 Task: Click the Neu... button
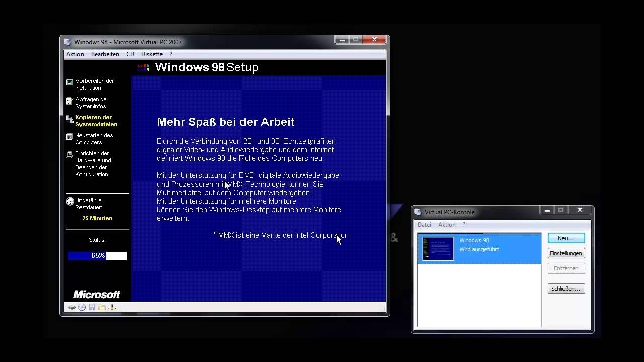[x=566, y=238]
